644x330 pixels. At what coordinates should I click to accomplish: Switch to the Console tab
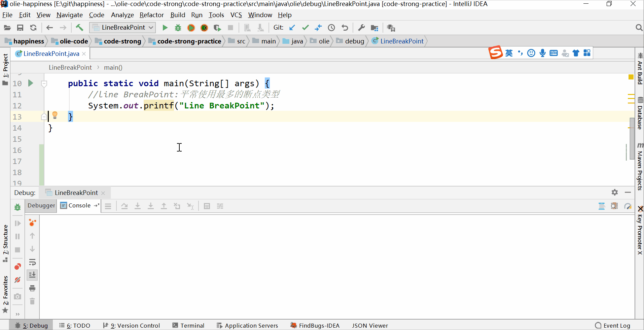coord(79,205)
